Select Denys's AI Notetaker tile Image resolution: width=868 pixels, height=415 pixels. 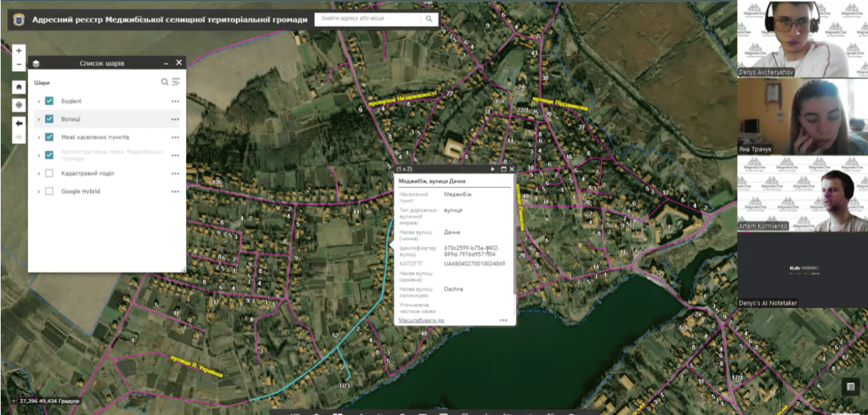[x=803, y=271]
